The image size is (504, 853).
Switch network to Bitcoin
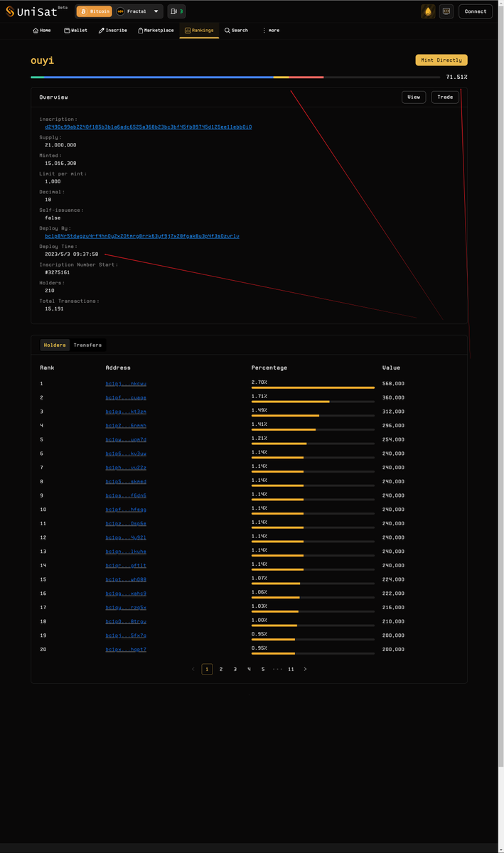click(95, 11)
